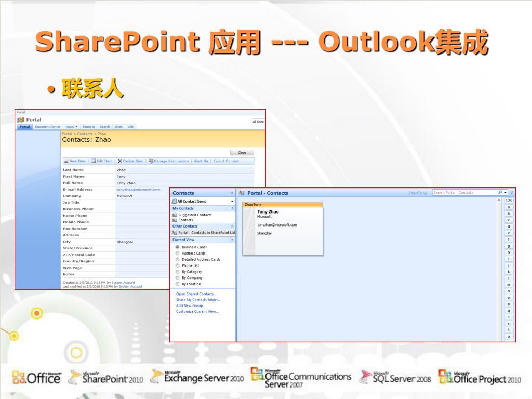
Task: Select the Tony Zhao business card
Action: [x=283, y=229]
